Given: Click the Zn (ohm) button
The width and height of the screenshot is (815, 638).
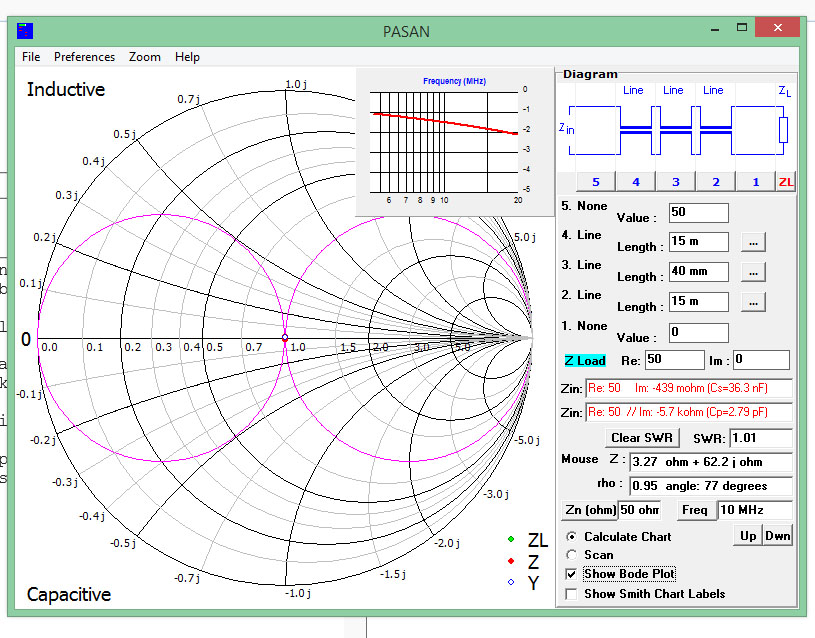Looking at the screenshot, I should tap(590, 510).
